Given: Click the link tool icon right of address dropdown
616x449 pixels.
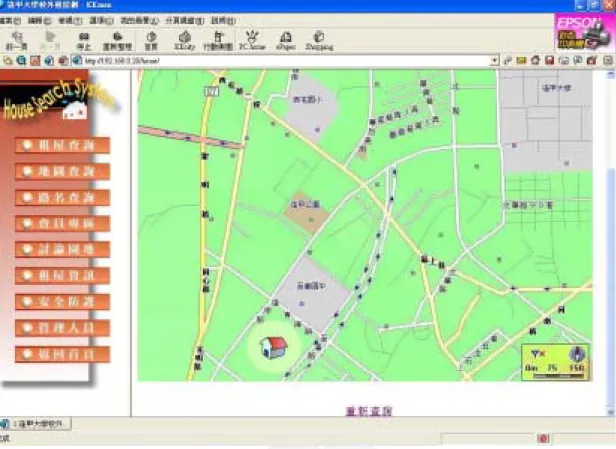Looking at the screenshot, I should point(508,60).
